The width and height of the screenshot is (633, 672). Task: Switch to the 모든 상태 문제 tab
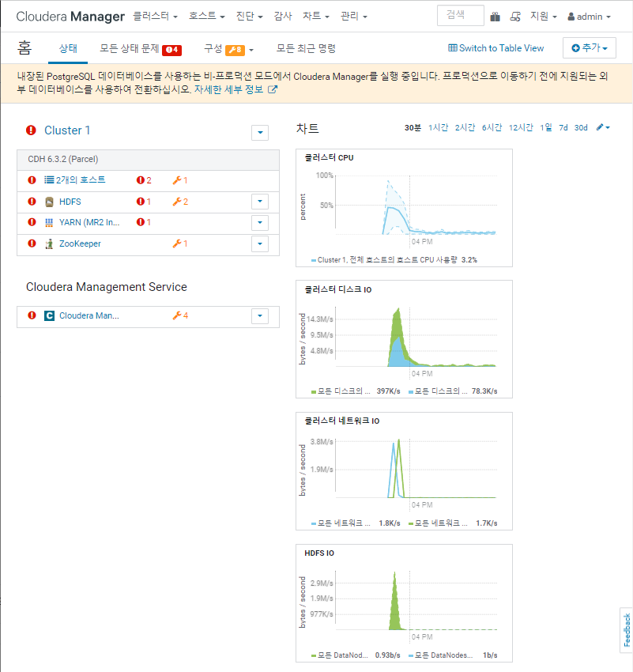[x=130, y=48]
